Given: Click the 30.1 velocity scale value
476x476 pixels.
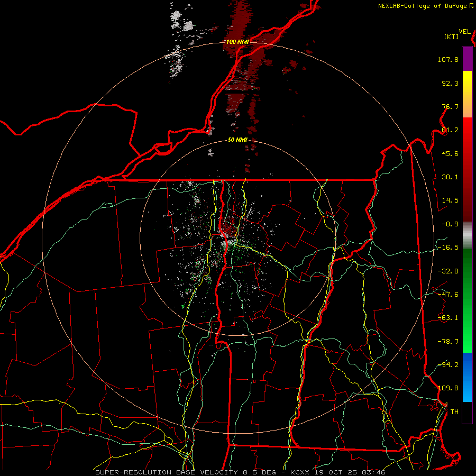Looking at the screenshot, I should click(x=450, y=177).
